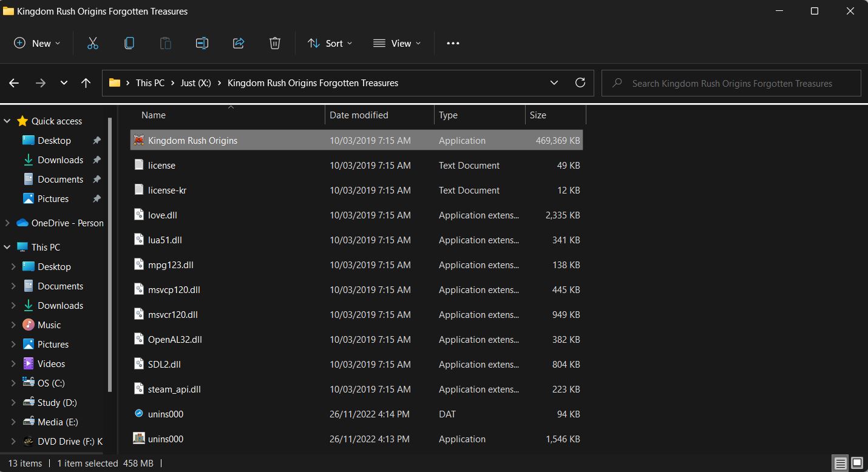The image size is (868, 472).
Task: Go up one folder level
Action: [86, 83]
